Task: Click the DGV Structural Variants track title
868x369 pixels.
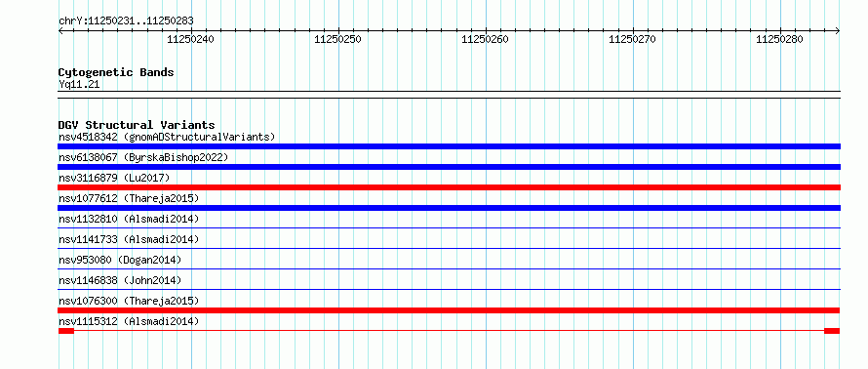Action: (137, 125)
